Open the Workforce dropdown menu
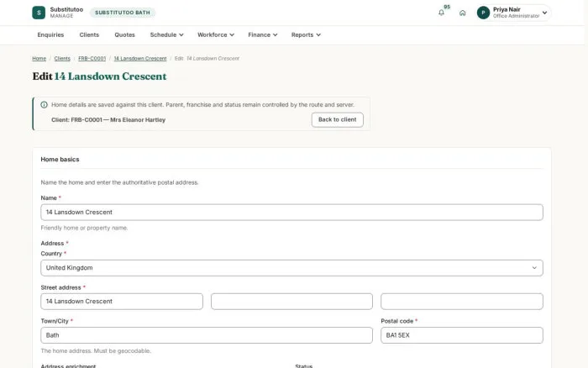Screen dimensions: 588x368 (x=216, y=35)
